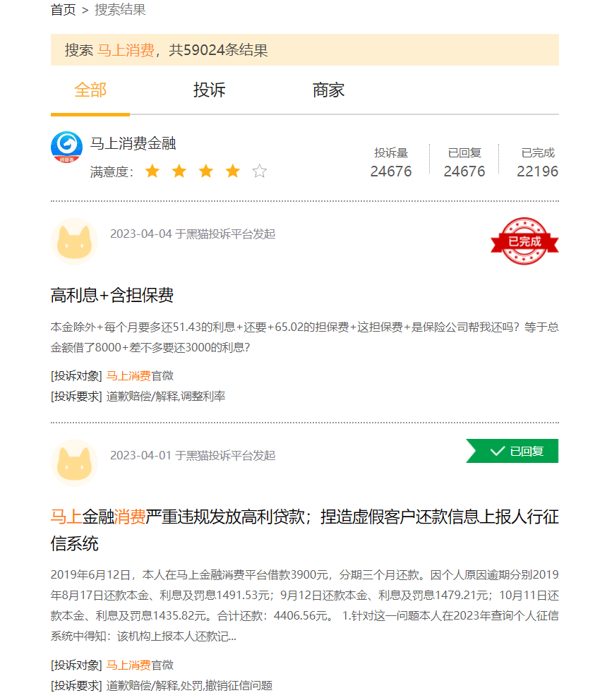595x700 pixels.
Task: Click the 马上消费金融 merchant logo
Action: click(66, 147)
